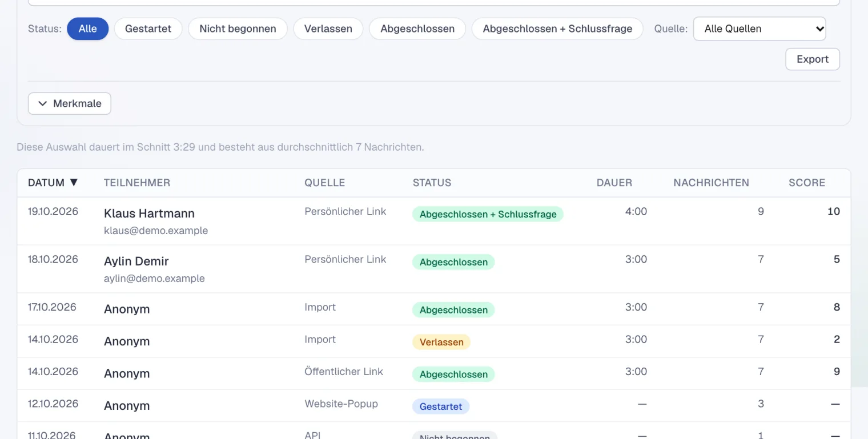Image resolution: width=868 pixels, height=439 pixels.
Task: Open the Alle Quellen dropdown
Action: tap(759, 29)
